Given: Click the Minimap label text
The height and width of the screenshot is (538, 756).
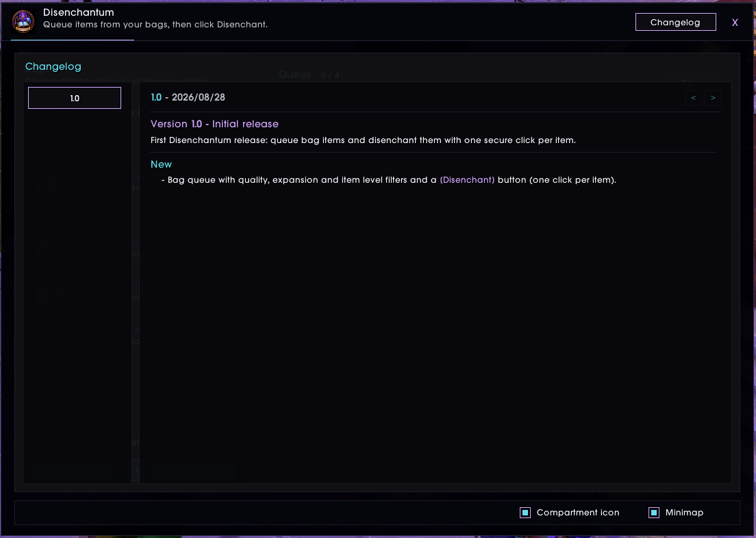Looking at the screenshot, I should [x=684, y=513].
